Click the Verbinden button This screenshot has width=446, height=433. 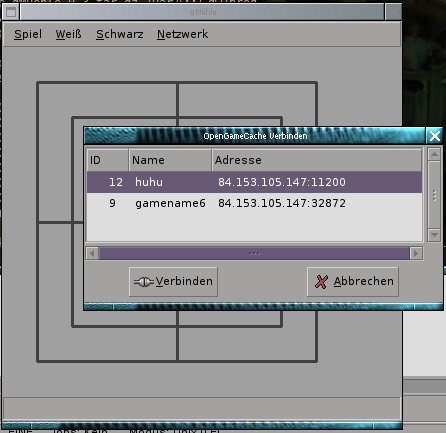(x=173, y=282)
